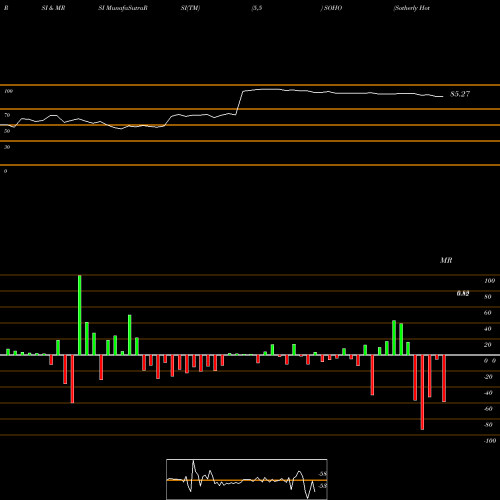
Task: Click the 58 label in mini chart
Action: click(323, 474)
